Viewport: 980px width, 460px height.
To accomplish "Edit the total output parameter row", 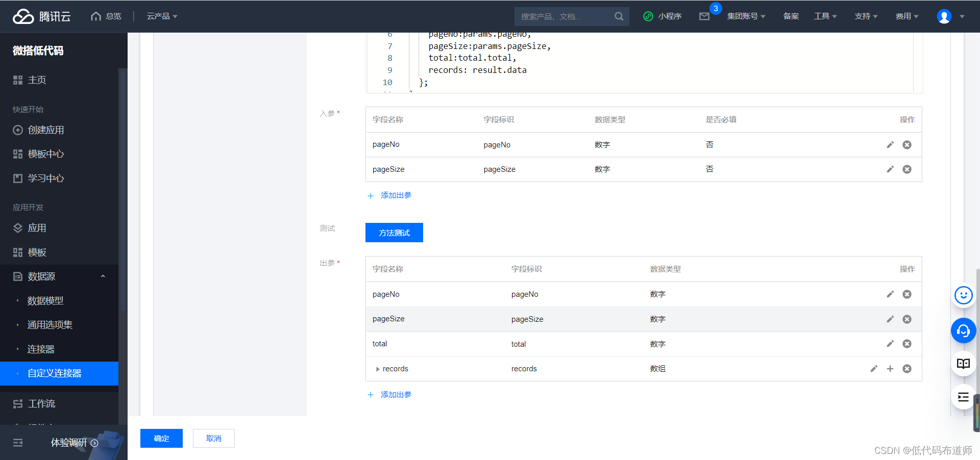I will (890, 344).
